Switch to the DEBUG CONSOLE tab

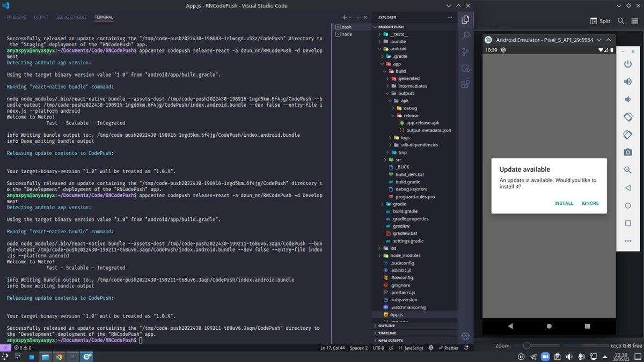[x=71, y=17]
